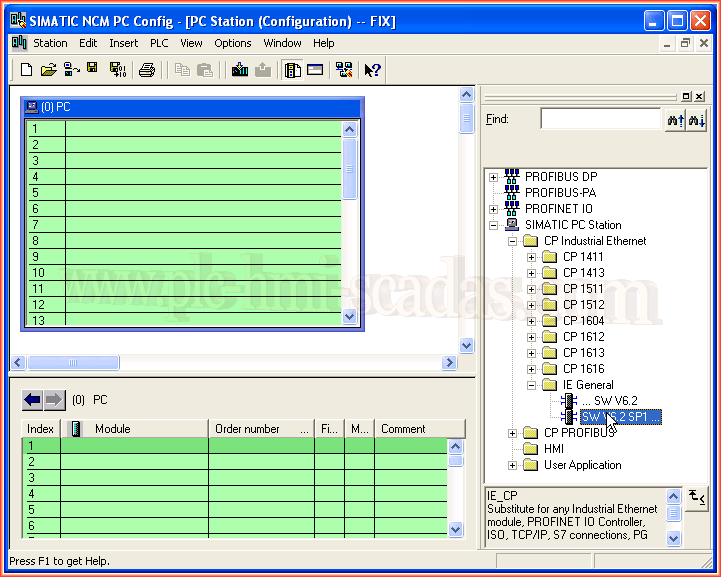Viewport: 721px width, 577px height.
Task: Expand the PROFIBUS DP tree node
Action: click(x=493, y=177)
